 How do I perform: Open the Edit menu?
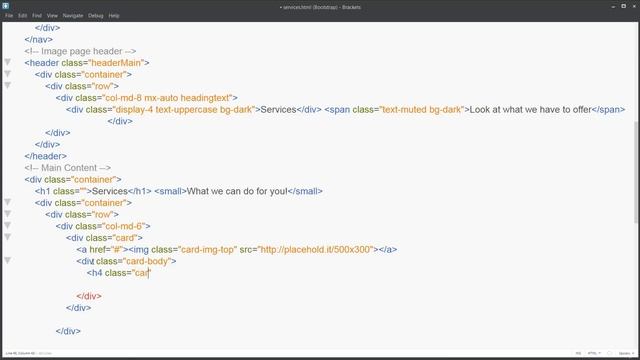(x=22, y=16)
